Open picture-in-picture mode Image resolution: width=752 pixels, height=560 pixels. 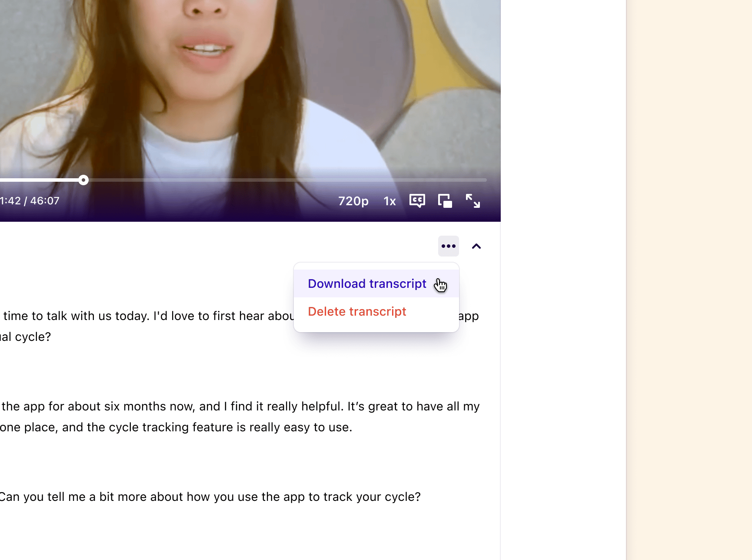pos(445,201)
